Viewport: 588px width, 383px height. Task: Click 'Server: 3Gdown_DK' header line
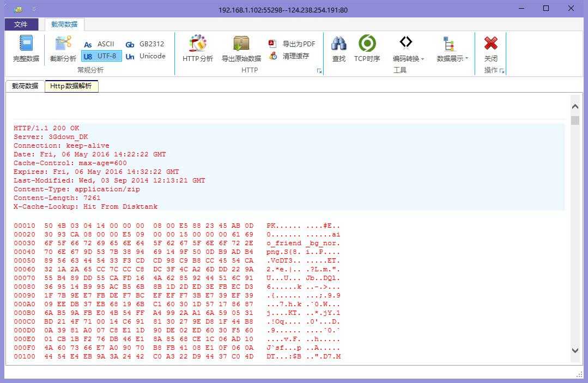click(51, 137)
